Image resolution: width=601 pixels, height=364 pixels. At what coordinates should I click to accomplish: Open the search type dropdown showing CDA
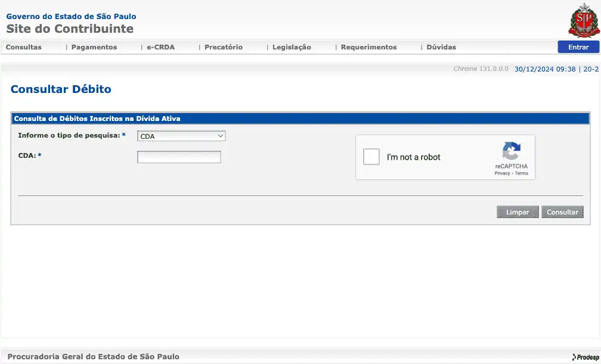181,136
